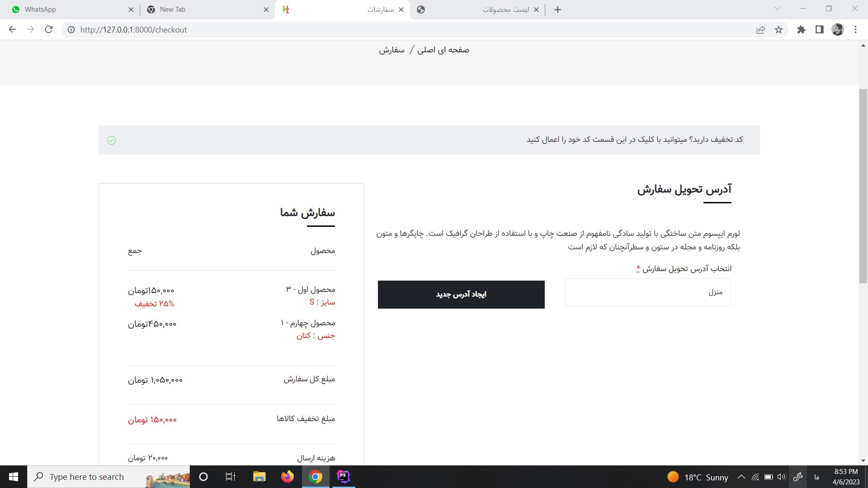Open Firefox from the taskbar
868x488 pixels.
tap(287, 477)
